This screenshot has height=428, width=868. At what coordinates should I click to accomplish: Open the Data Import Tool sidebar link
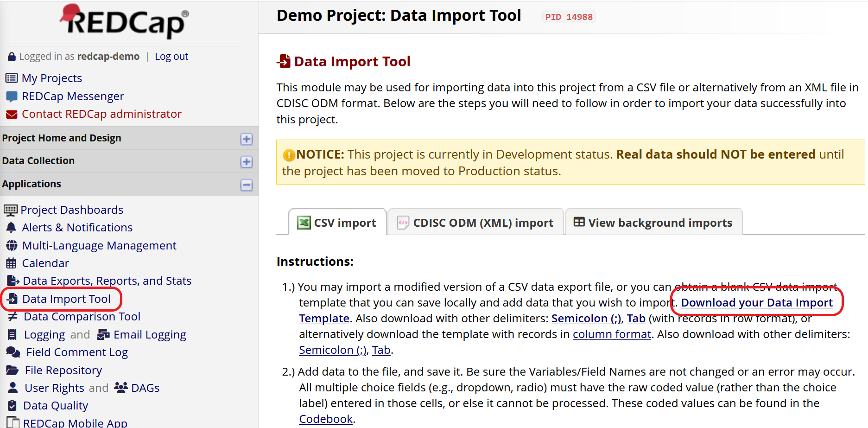66,299
